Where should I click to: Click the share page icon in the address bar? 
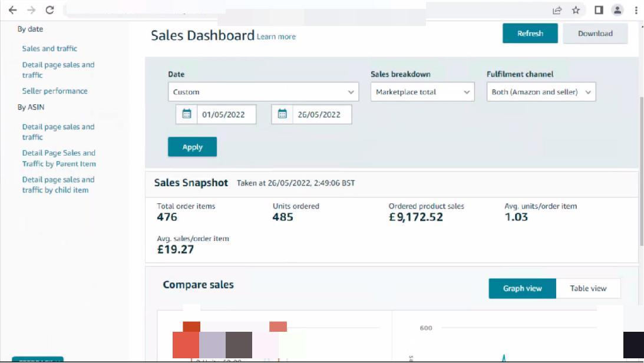(556, 10)
